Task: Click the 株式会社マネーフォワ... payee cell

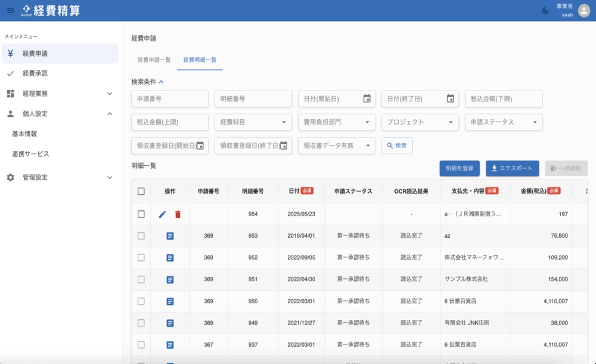Action: pos(474,257)
